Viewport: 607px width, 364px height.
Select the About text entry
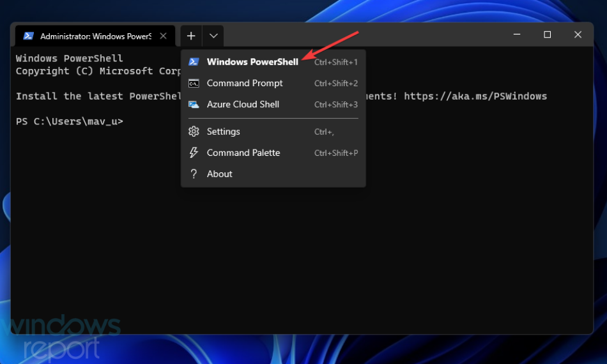(220, 174)
